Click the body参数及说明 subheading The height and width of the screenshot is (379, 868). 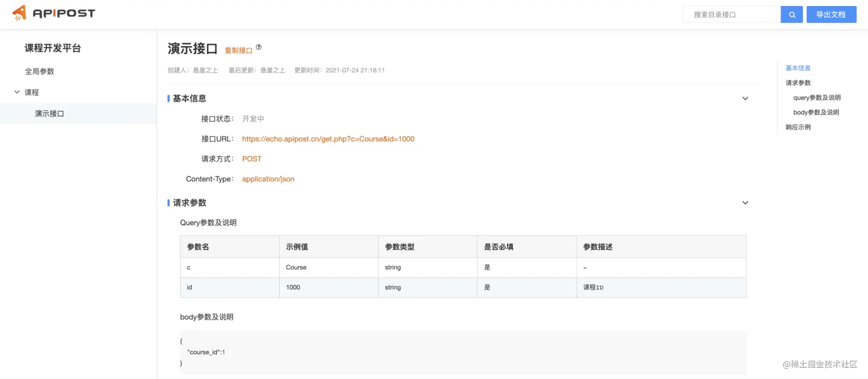point(207,317)
